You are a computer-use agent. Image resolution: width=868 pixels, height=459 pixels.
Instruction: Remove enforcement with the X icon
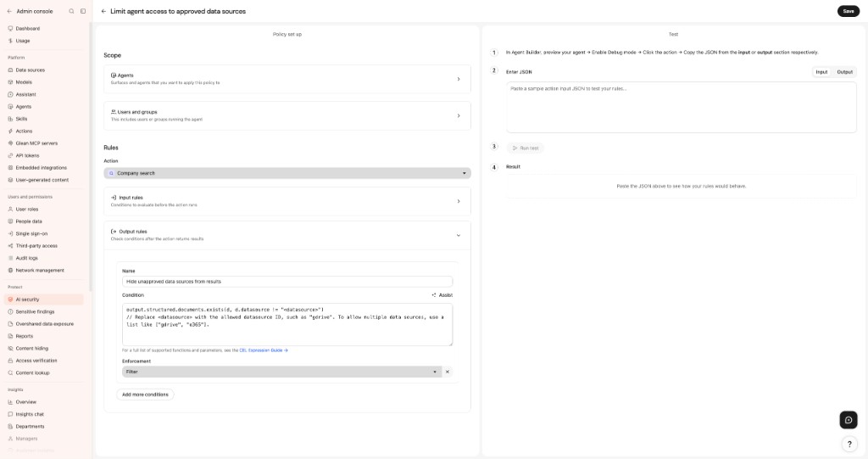[x=448, y=372]
